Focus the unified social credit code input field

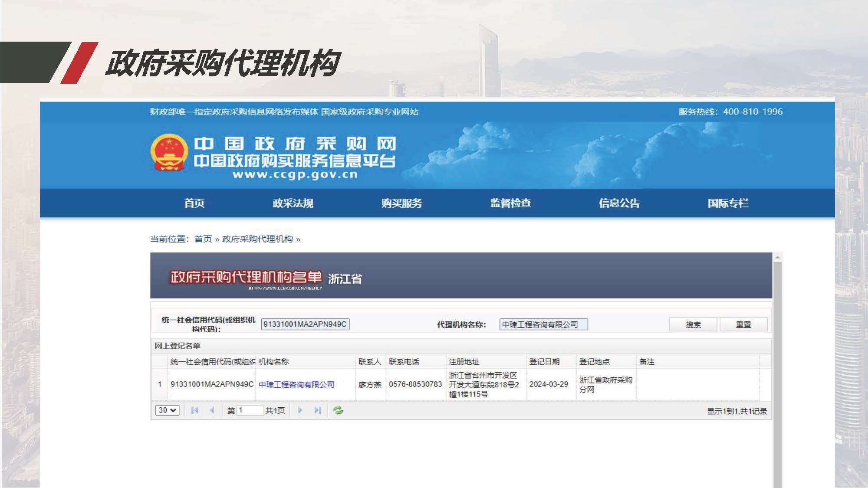tap(305, 324)
